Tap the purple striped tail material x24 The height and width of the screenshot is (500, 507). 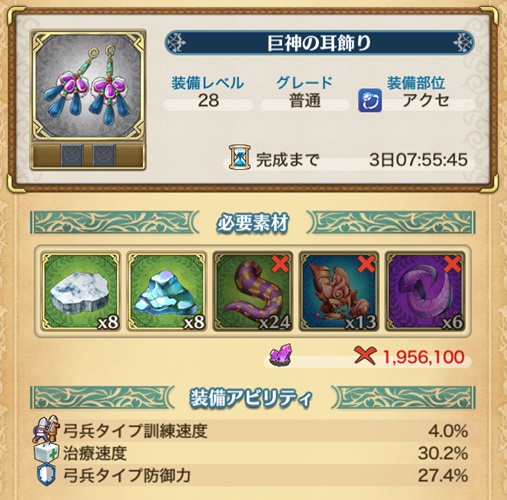point(253,291)
